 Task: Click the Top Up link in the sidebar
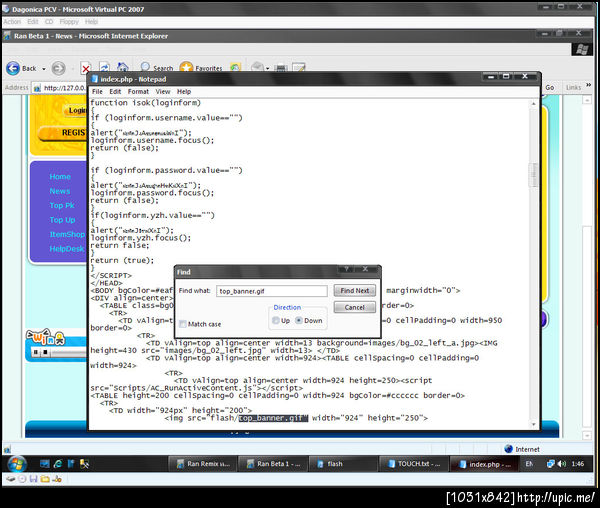click(x=62, y=220)
